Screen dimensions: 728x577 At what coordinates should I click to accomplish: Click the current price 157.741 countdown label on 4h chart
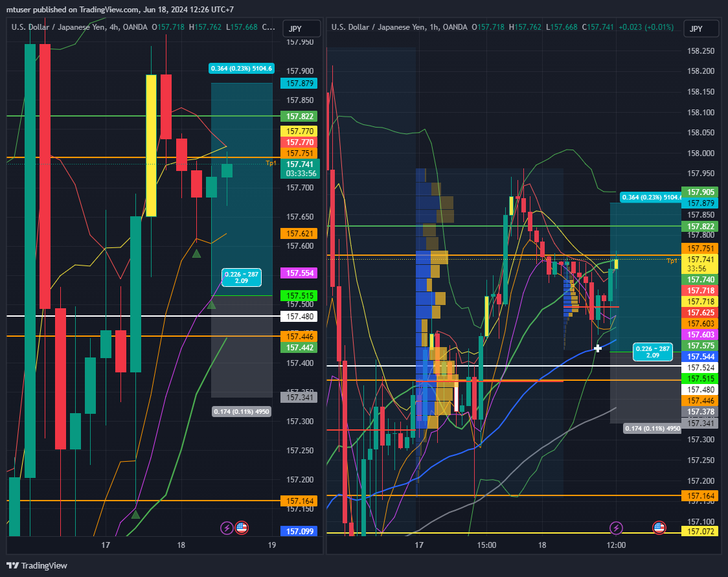coord(300,169)
